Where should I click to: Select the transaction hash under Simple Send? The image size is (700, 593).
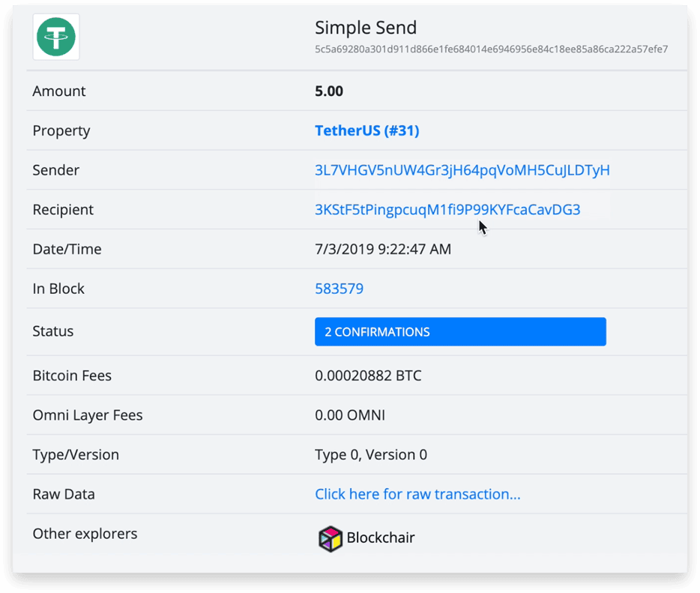(x=491, y=49)
